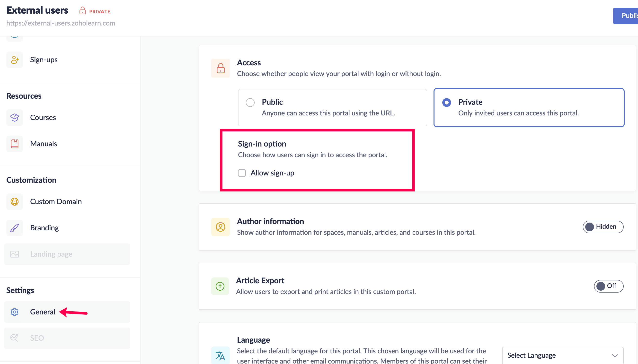This screenshot has height=364, width=638.
Task: Turn on the Article Export toggle
Action: point(608,286)
